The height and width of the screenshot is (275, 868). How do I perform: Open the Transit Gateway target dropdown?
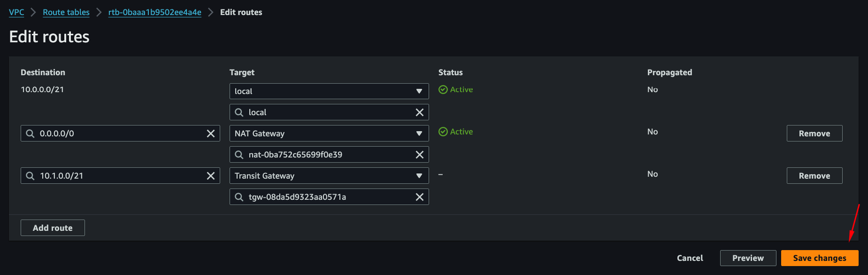pyautogui.click(x=329, y=176)
